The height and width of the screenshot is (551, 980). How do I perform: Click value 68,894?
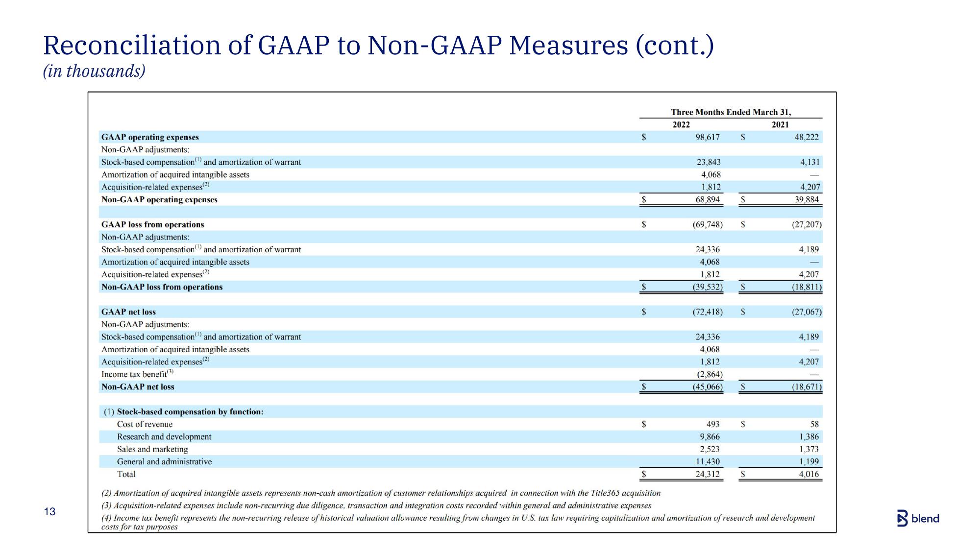[x=708, y=199]
